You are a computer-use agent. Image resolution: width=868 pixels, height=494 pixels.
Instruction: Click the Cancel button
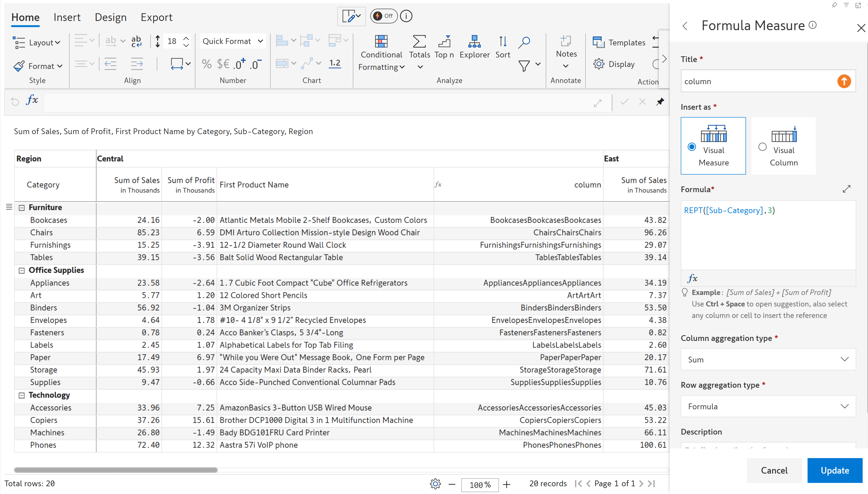(774, 470)
